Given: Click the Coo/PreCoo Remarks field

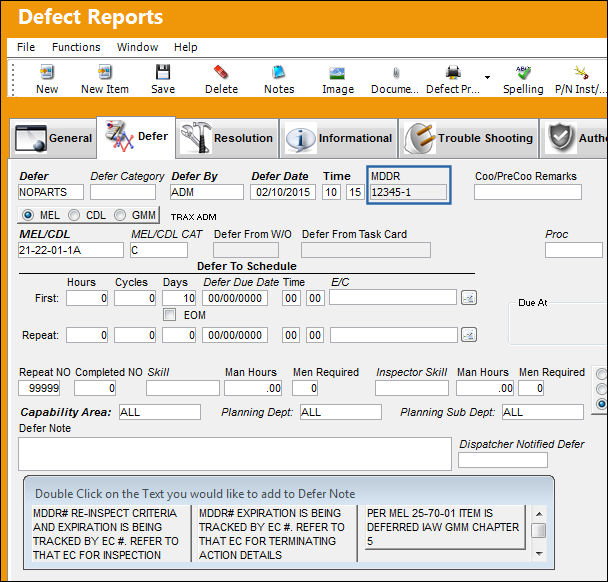Looking at the screenshot, I should pos(528,192).
